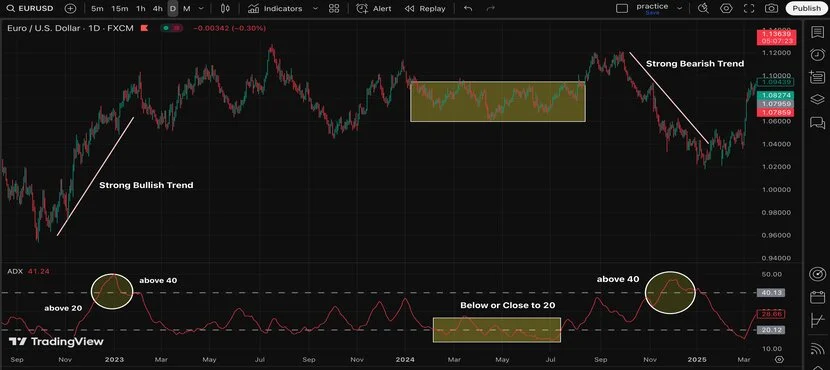Open the candlestick chart type selector
This screenshot has height=370, width=830.
point(225,8)
